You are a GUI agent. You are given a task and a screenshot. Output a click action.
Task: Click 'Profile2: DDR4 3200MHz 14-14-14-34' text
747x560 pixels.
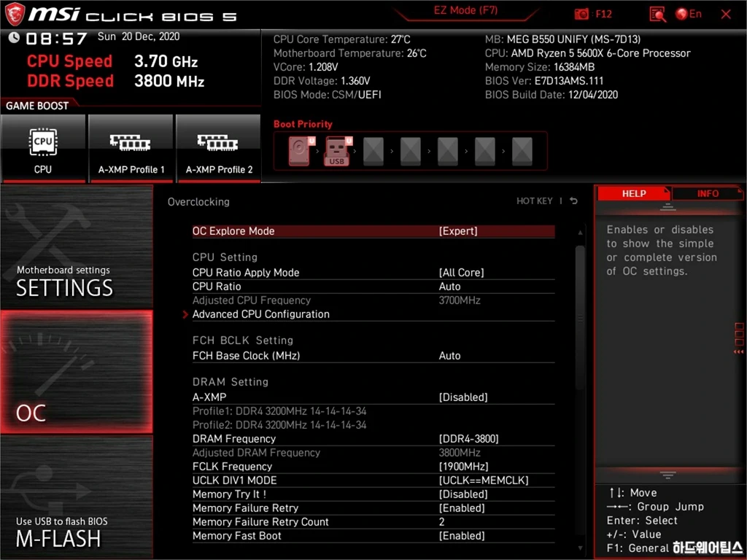(x=279, y=425)
